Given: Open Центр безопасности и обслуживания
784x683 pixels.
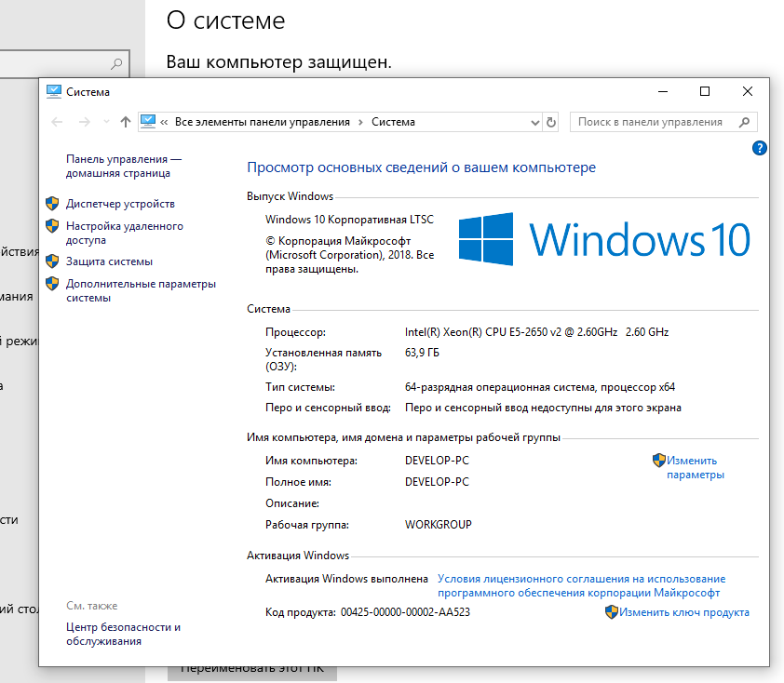Looking at the screenshot, I should 124,634.
